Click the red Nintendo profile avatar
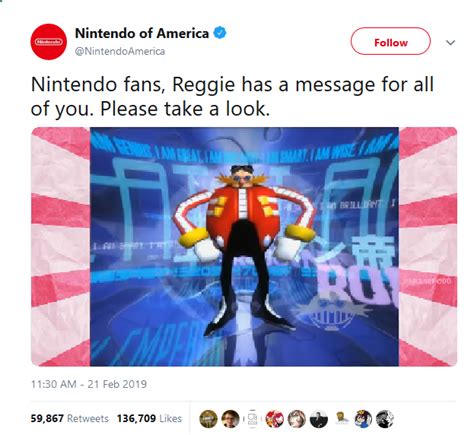Viewport: 474px width, 435px height. pyautogui.click(x=49, y=42)
